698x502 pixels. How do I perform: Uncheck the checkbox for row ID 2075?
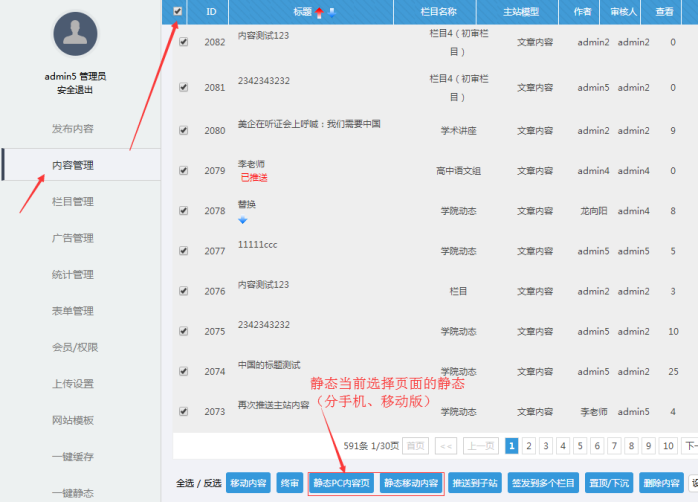point(183,331)
